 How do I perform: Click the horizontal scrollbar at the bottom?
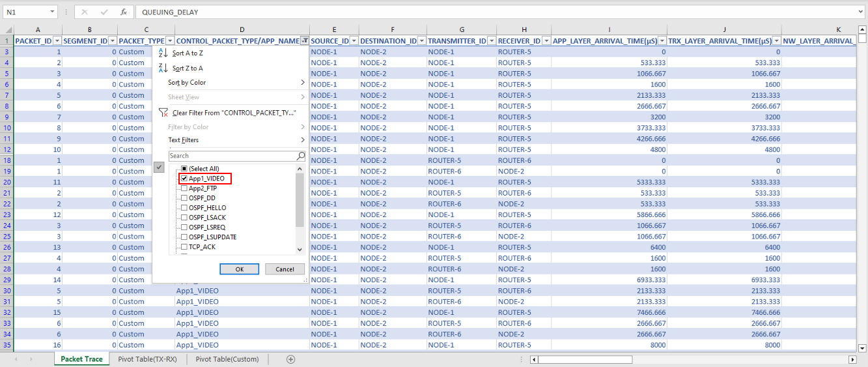pos(690,359)
